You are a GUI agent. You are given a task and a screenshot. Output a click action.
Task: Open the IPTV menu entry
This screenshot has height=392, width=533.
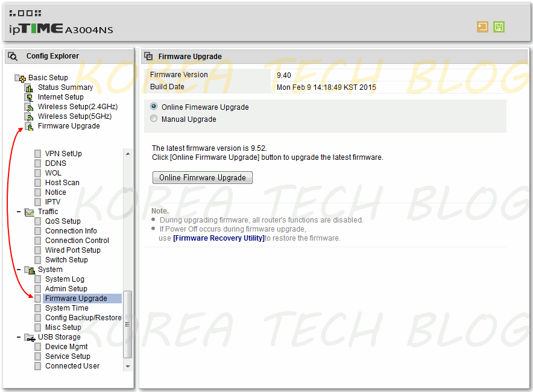coord(52,202)
